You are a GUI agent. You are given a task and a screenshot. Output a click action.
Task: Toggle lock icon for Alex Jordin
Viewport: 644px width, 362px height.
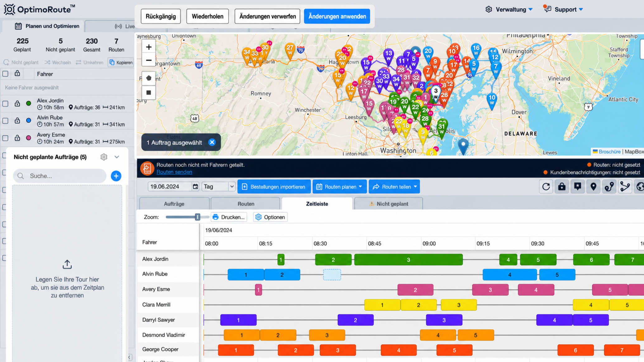tap(17, 103)
